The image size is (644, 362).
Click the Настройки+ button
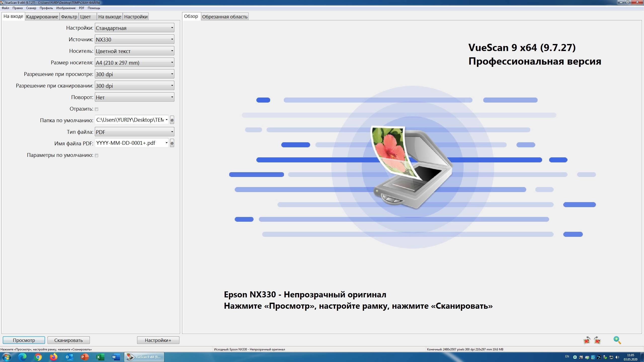(158, 340)
